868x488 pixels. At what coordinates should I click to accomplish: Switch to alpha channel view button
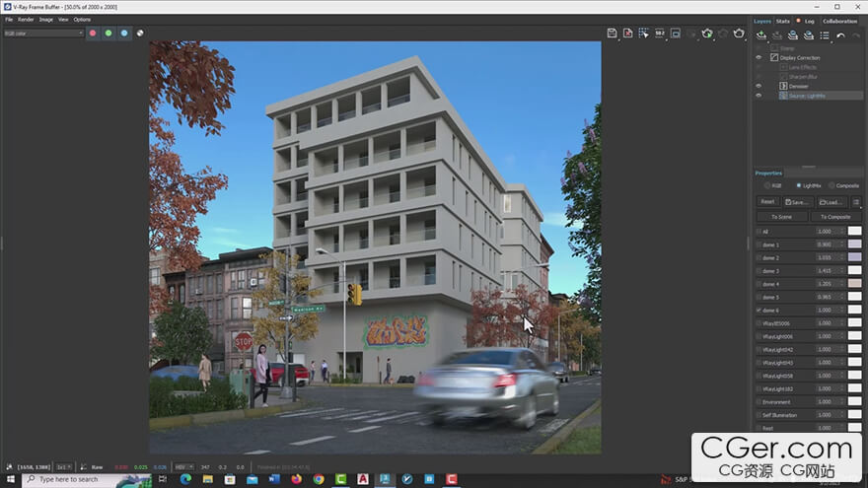point(140,34)
